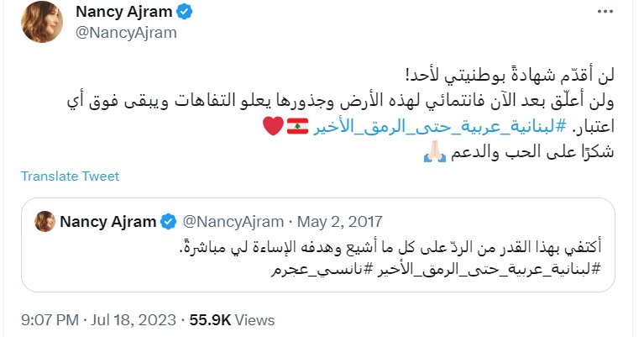Click the Nancy Ajram name in quoted tweet
The image size is (644, 337).
click(x=107, y=222)
